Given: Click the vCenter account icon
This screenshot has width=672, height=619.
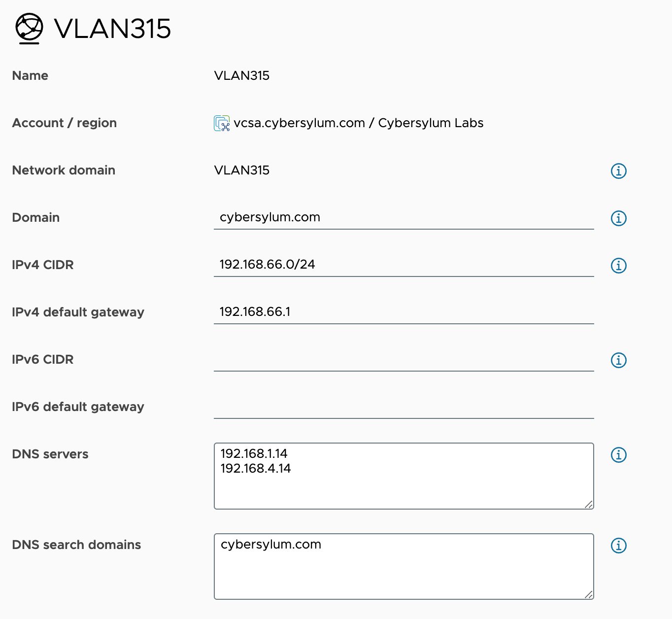Looking at the screenshot, I should pyautogui.click(x=222, y=123).
